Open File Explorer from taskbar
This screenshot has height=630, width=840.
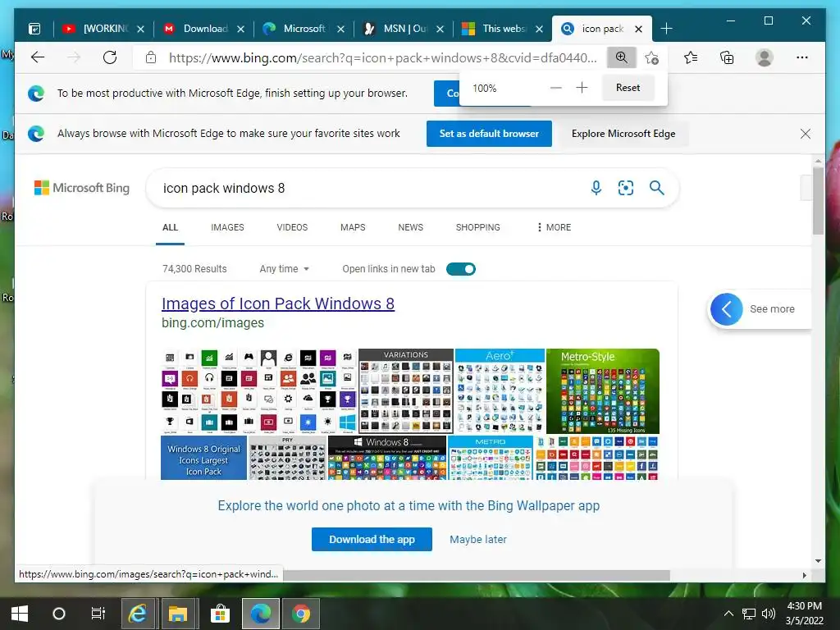pos(178,614)
